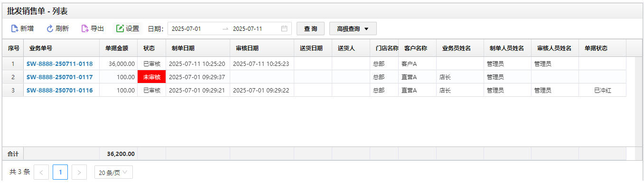The image size is (644, 183).
Task: Click the 新增 (new) document icon
Action: point(15,28)
